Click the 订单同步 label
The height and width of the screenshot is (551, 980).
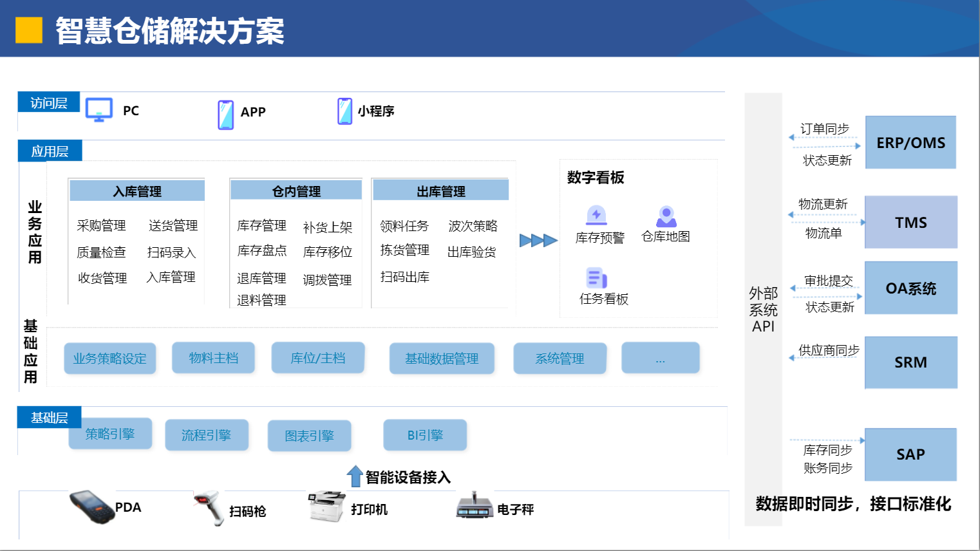coord(825,129)
